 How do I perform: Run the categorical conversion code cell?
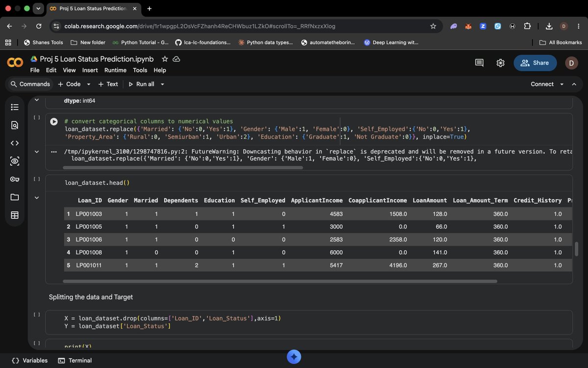54,121
